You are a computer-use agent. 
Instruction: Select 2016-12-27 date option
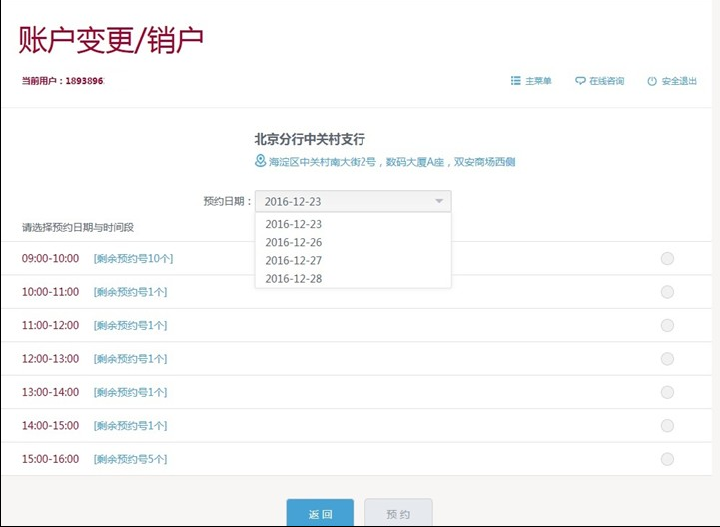coord(293,260)
